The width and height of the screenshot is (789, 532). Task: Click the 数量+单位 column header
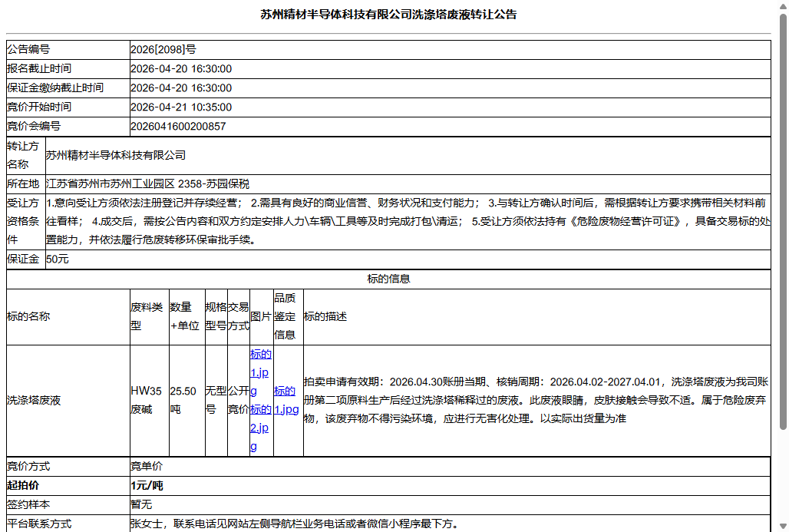pyautogui.click(x=187, y=316)
